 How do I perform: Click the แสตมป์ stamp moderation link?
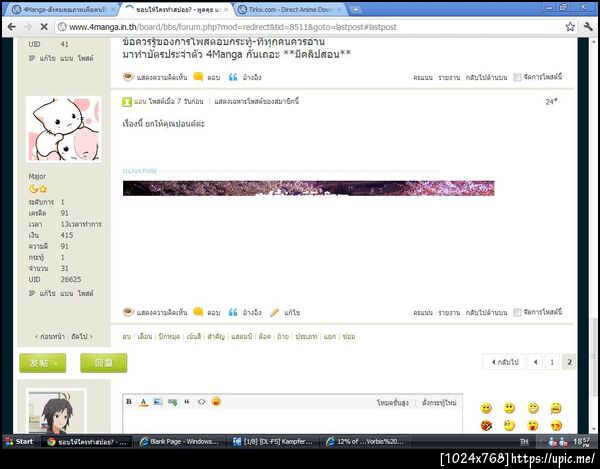pos(241,336)
